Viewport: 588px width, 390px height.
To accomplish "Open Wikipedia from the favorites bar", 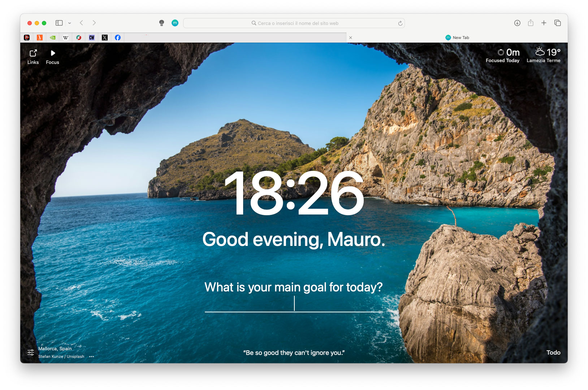I will point(65,37).
